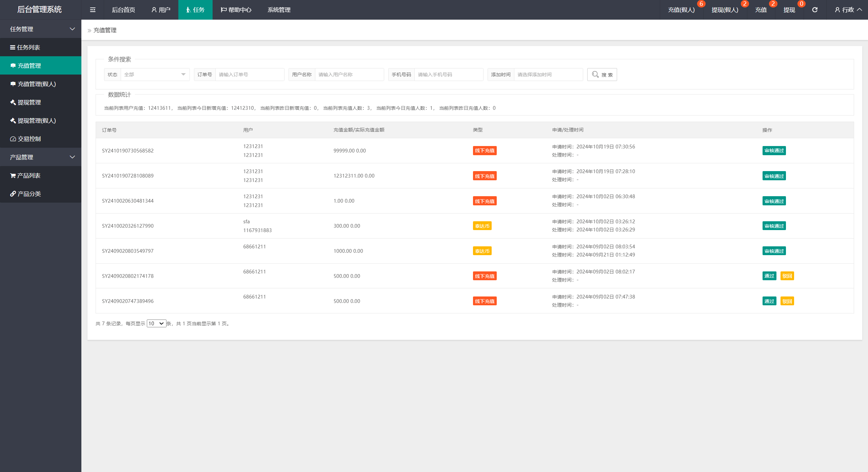Open the 提现 notification shortcut with zero badge
The width and height of the screenshot is (868, 472).
[789, 10]
